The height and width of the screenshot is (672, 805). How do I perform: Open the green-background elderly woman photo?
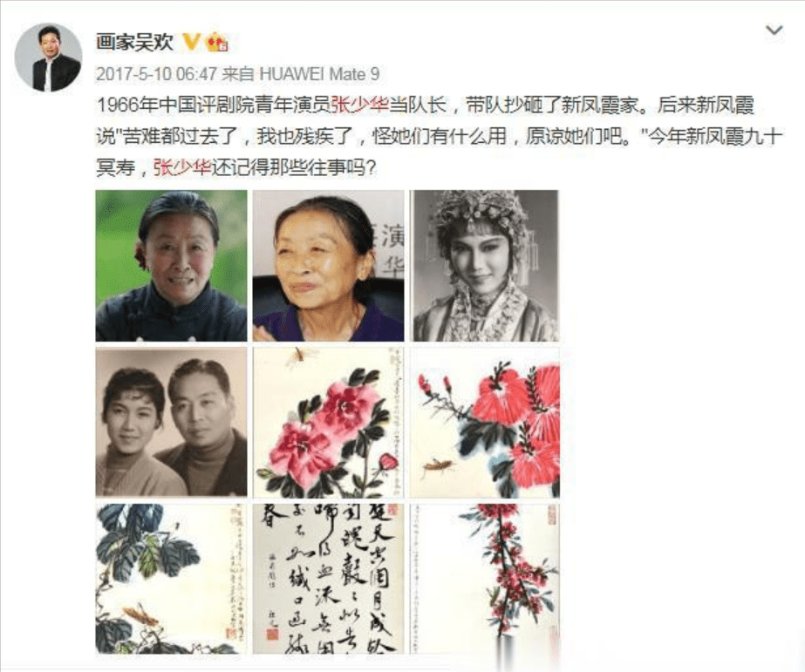(x=171, y=266)
